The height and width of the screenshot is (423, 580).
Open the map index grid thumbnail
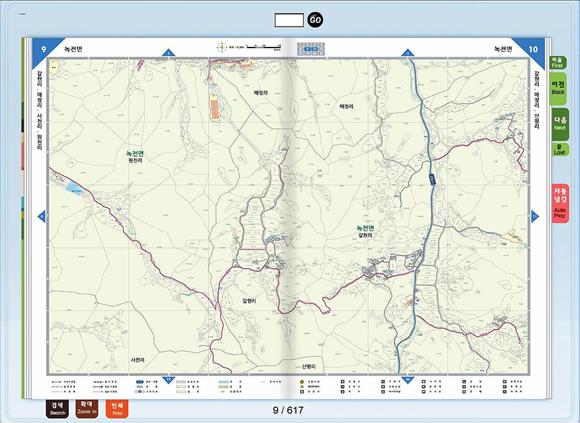(x=311, y=49)
